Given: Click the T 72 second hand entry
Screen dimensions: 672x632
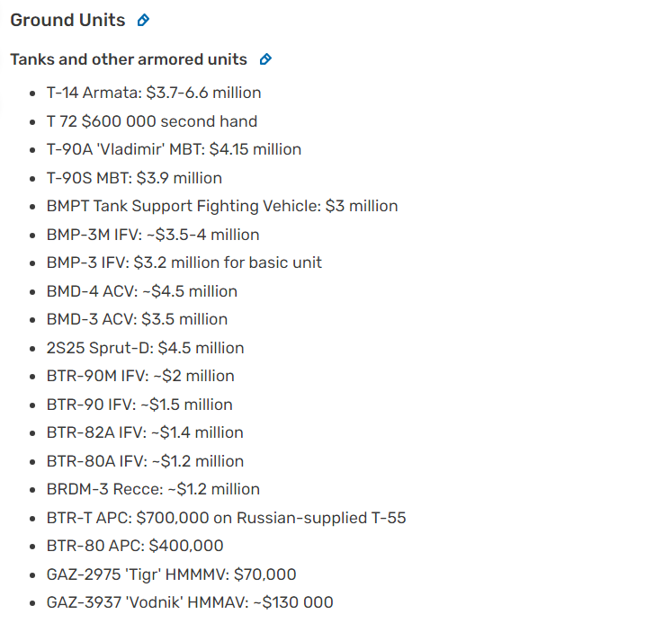Looking at the screenshot, I should pos(152,121).
